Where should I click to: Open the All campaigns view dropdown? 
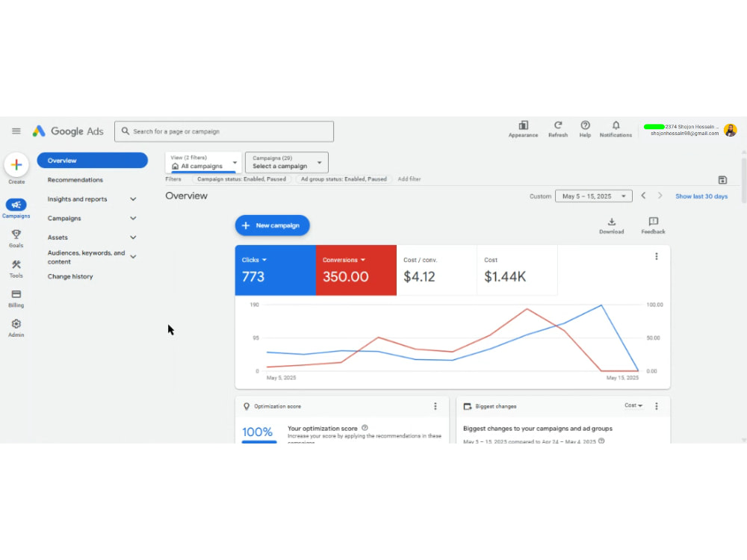(203, 162)
